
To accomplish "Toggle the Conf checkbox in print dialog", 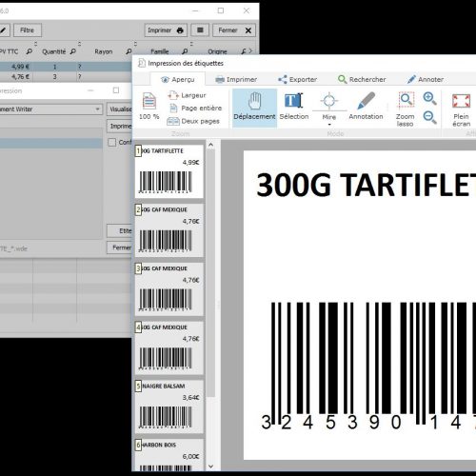I will 112,142.
